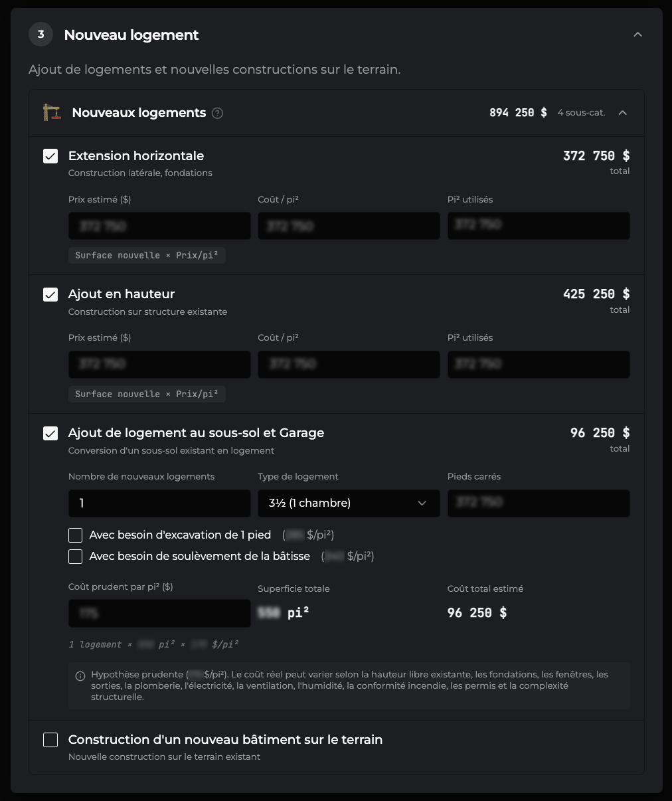Screen dimensions: 672x801
Task: Click the Pieds carrés input field
Action: pos(539,503)
